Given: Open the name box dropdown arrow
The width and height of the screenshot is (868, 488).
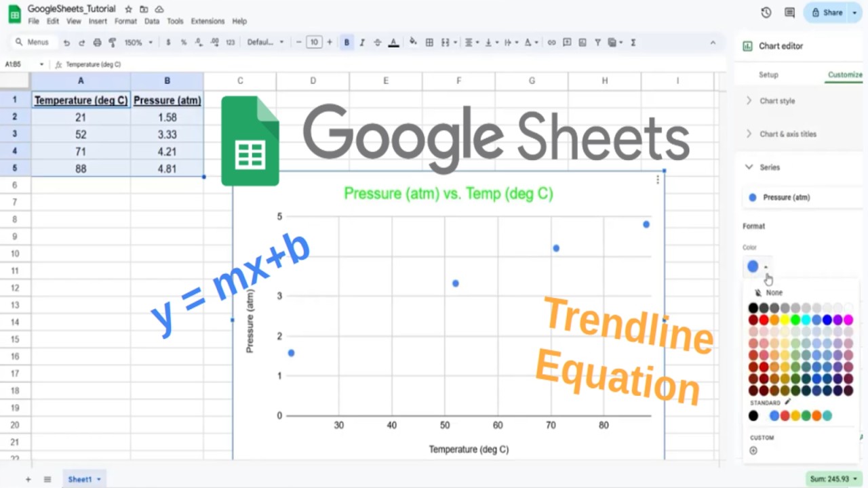Looking at the screenshot, I should coord(41,64).
